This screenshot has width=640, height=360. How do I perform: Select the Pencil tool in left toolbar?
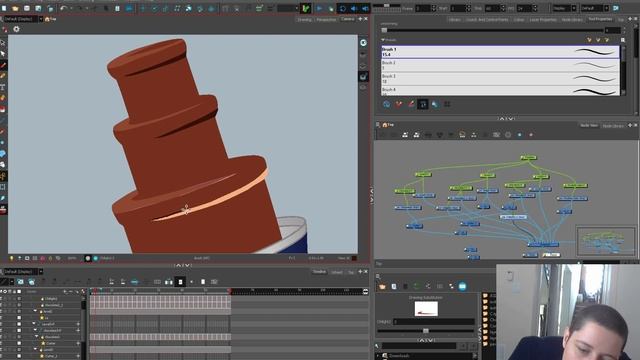tap(3, 76)
